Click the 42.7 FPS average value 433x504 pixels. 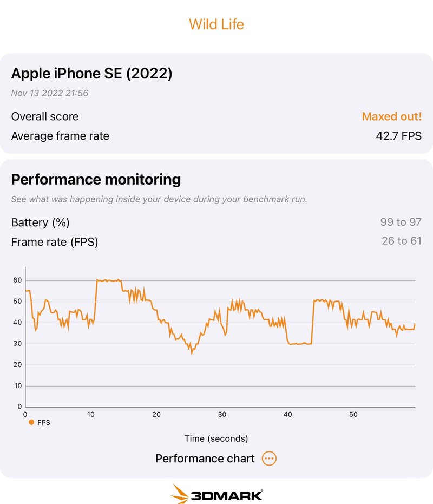pos(398,136)
